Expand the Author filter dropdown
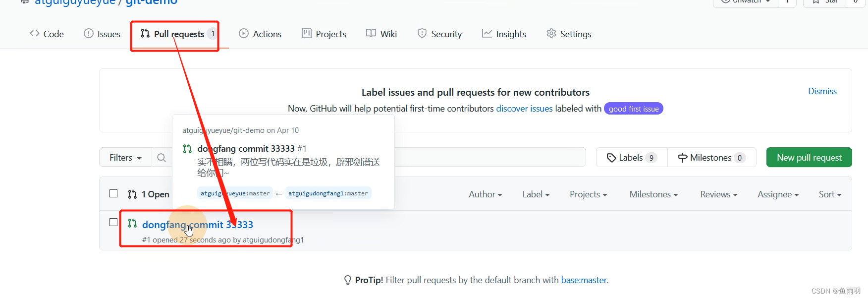 pyautogui.click(x=486, y=194)
